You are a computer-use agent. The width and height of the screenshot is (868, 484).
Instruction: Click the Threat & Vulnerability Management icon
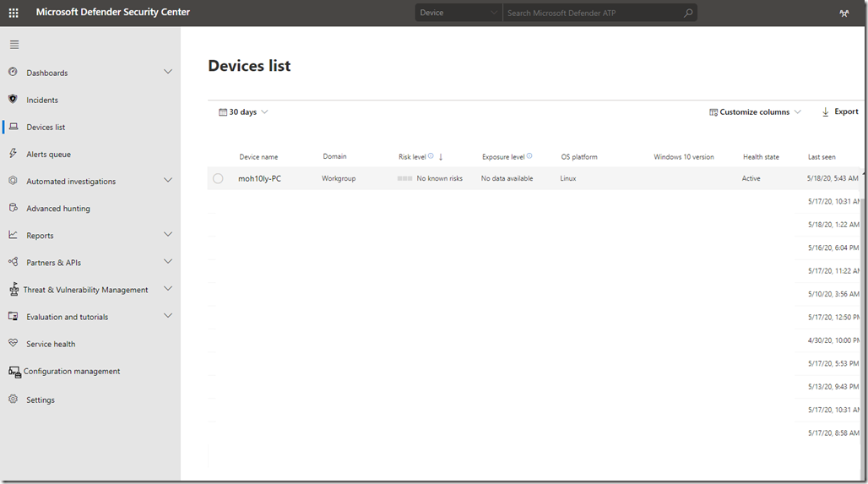pyautogui.click(x=14, y=289)
